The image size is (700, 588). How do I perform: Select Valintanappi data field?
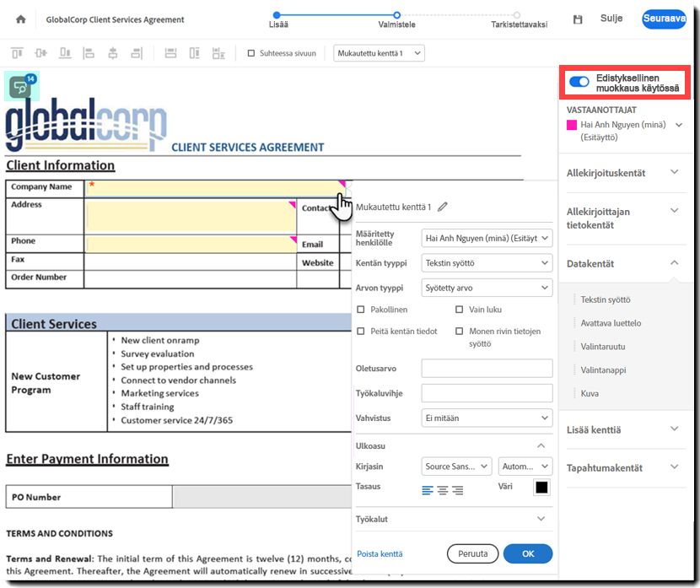pyautogui.click(x=603, y=370)
